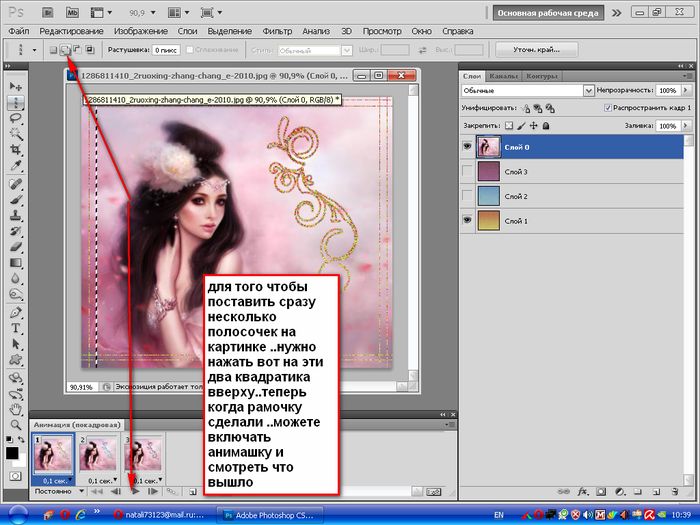Switch to the Контуры tab
Viewport: 700px width, 525px height.
click(x=542, y=76)
